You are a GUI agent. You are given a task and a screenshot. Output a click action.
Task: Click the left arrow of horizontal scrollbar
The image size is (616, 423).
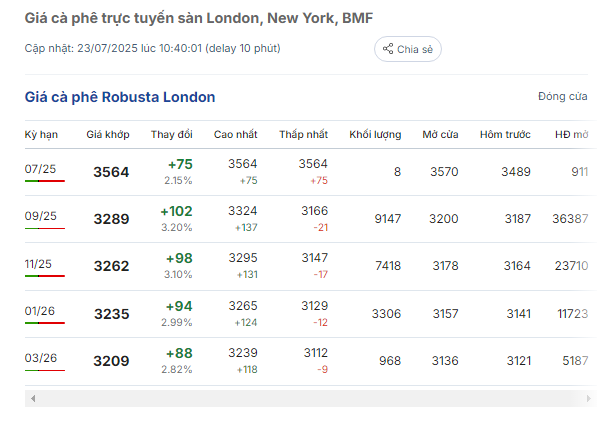(33, 398)
